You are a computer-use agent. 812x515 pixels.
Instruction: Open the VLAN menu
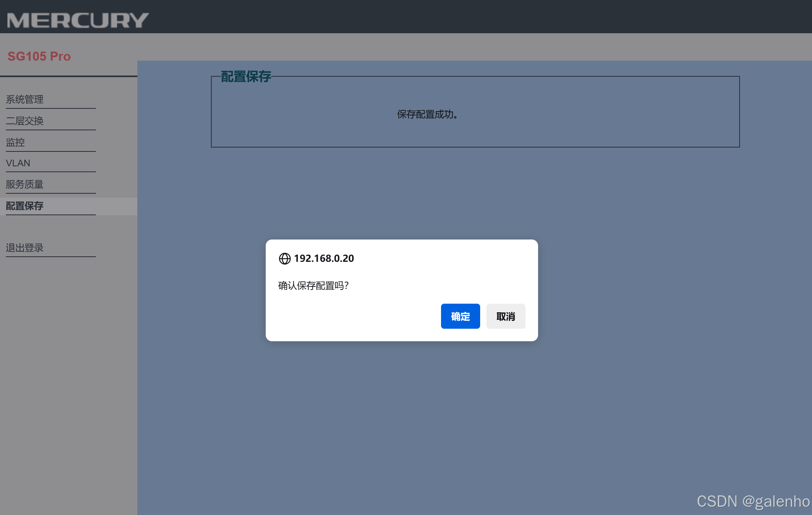point(18,163)
